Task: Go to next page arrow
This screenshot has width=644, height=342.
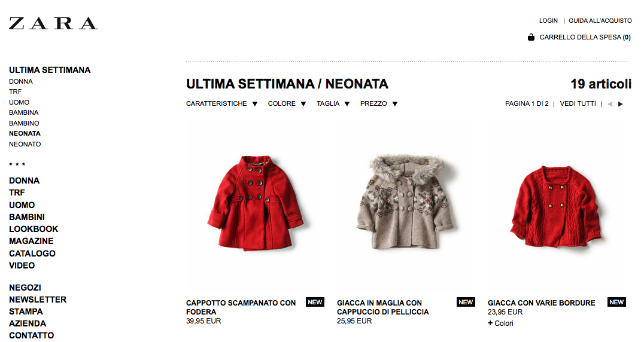Action: click(621, 104)
